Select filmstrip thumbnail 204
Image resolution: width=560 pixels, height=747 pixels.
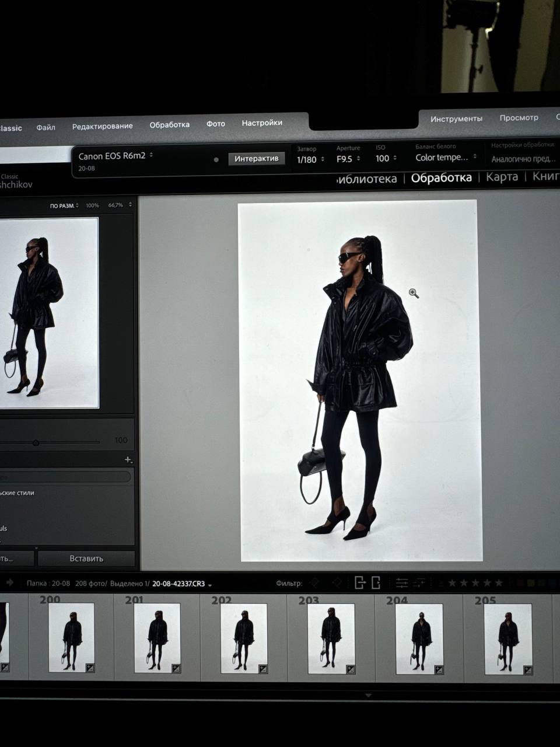click(419, 639)
